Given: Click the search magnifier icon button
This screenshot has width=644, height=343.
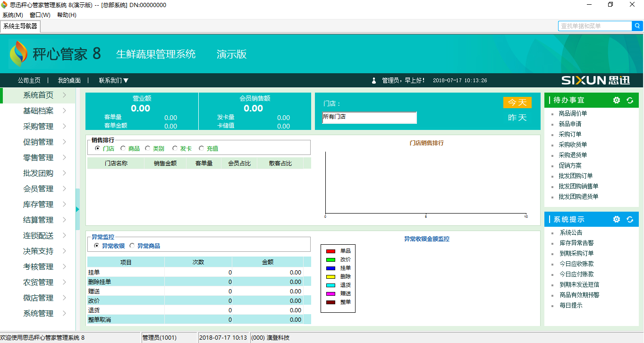Looking at the screenshot, I should (637, 26).
